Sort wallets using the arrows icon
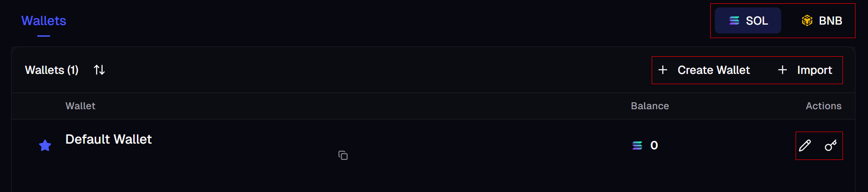The height and width of the screenshot is (192, 868). point(99,70)
